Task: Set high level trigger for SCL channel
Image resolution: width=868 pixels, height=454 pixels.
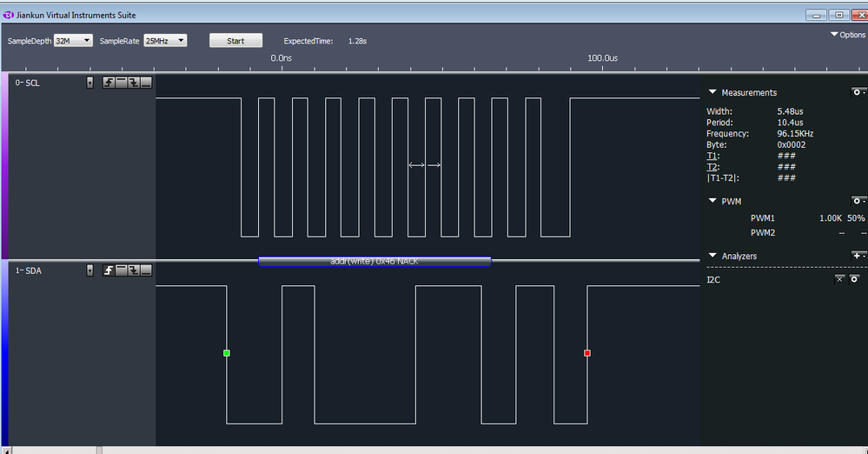Action: click(122, 83)
